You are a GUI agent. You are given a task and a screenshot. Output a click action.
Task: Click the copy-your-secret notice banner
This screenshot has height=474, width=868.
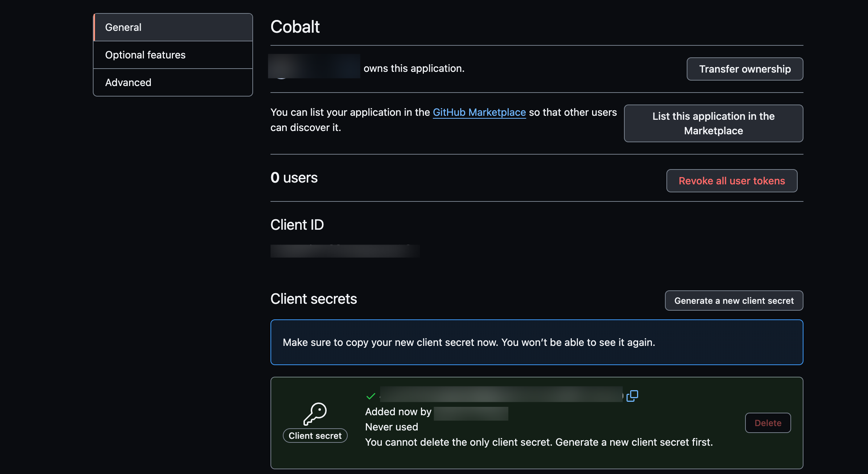[x=537, y=342]
